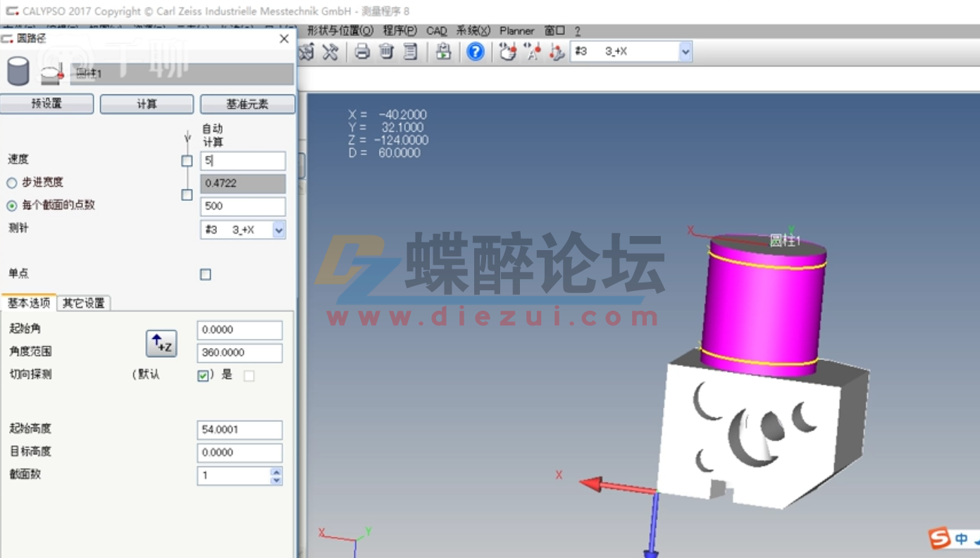This screenshot has width=980, height=558.
Task: Increase 截面数 using the stepper arrows
Action: [278, 472]
